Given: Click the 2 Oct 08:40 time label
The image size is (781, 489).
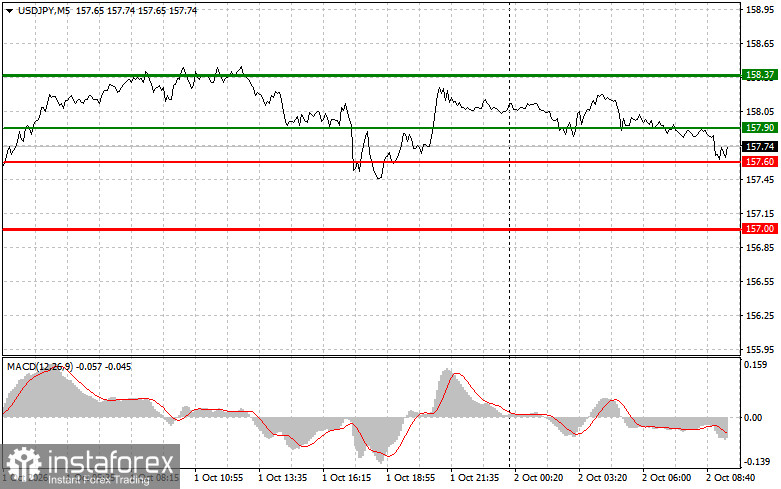Looking at the screenshot, I should (731, 478).
